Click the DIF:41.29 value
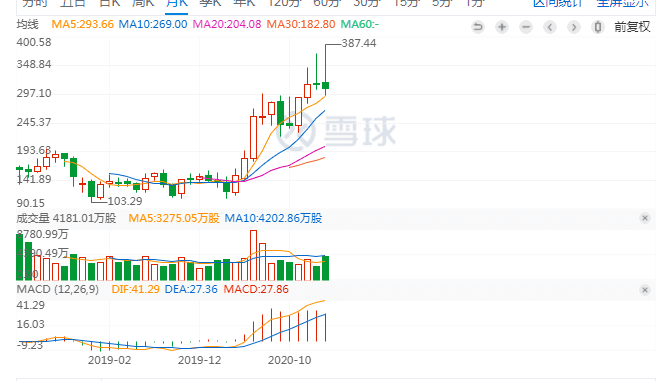This screenshot has height=381, width=667. click(x=135, y=290)
